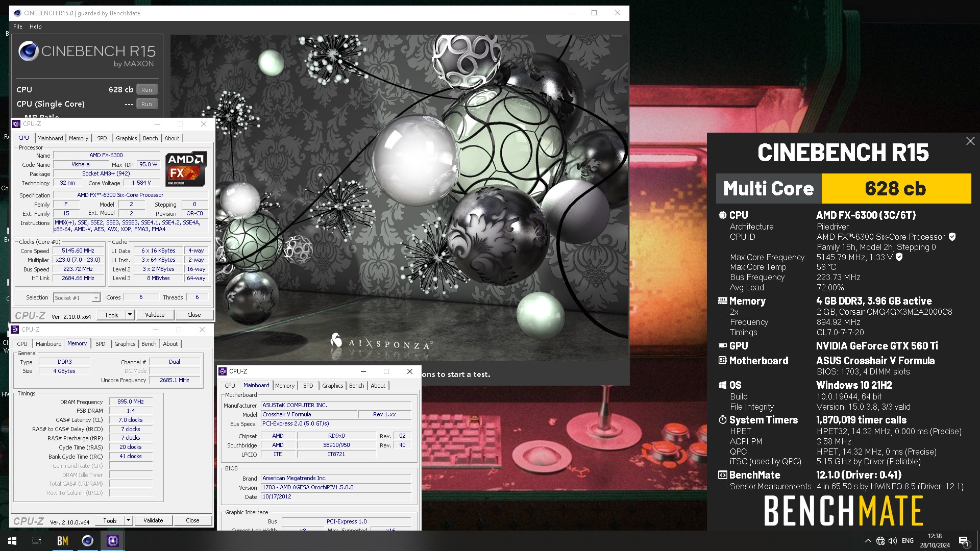The image size is (980, 551).
Task: Open Tools dropdown arrow in top CPU-Z window
Action: (x=130, y=315)
